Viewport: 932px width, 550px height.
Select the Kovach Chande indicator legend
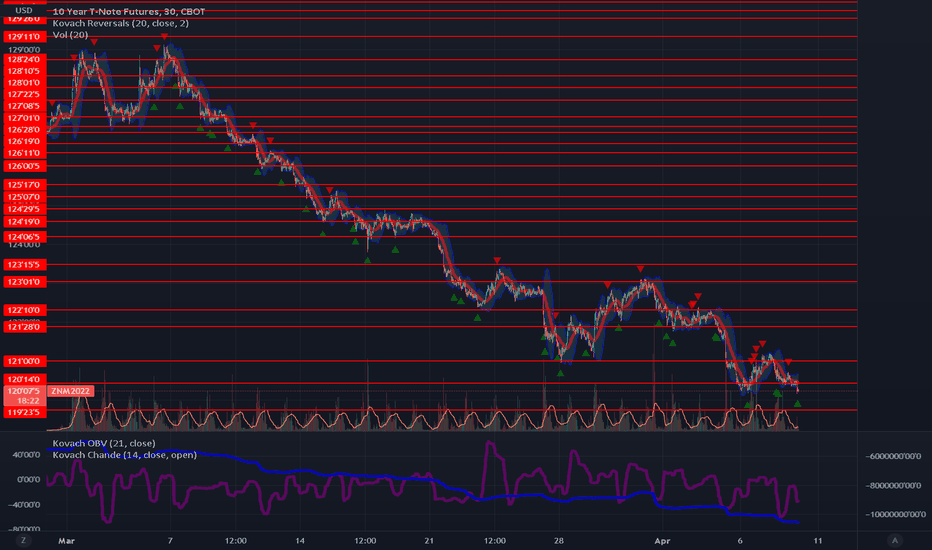coord(124,455)
